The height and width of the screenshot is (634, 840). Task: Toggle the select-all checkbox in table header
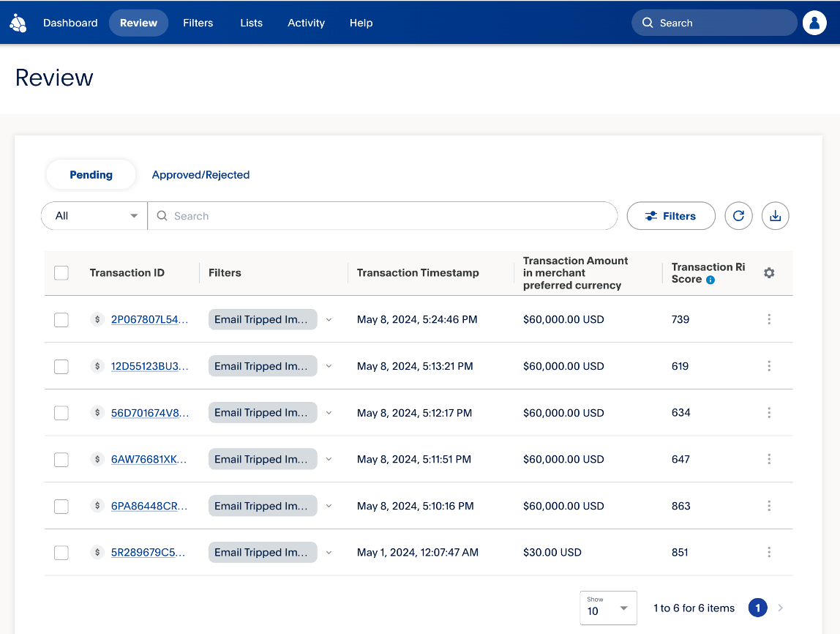coord(61,273)
